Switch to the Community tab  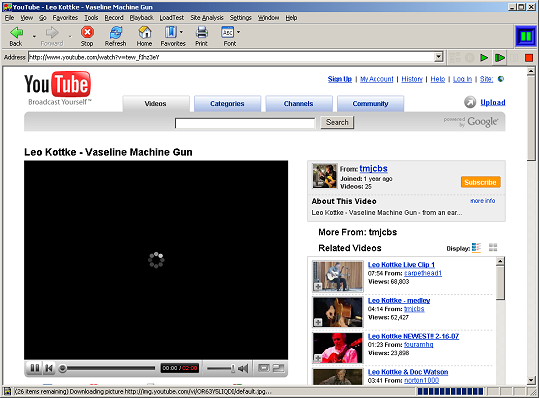pos(370,103)
